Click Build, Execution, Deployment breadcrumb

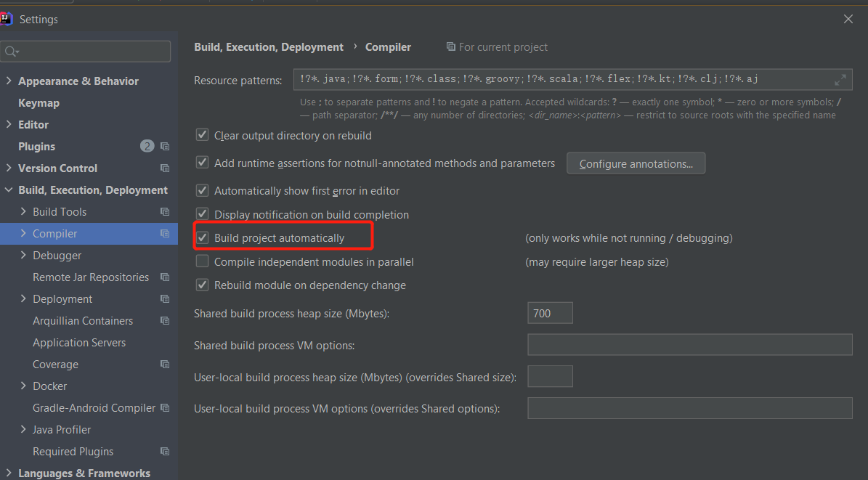[269, 47]
